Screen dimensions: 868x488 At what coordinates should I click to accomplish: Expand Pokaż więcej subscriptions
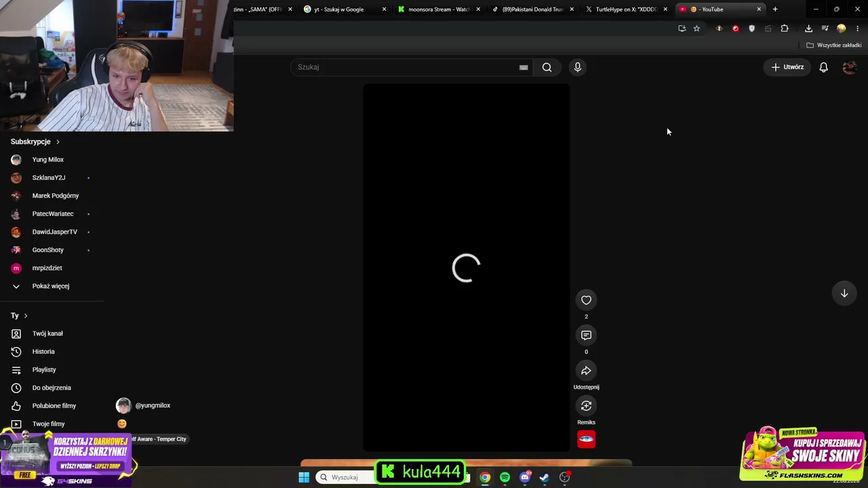(50, 286)
